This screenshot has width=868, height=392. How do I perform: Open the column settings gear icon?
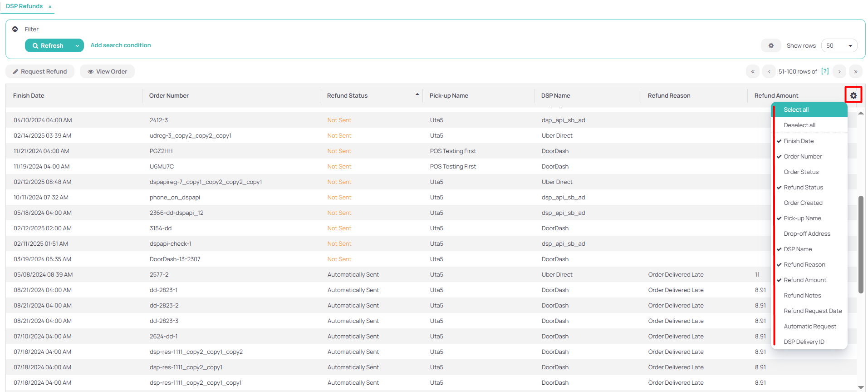(853, 95)
